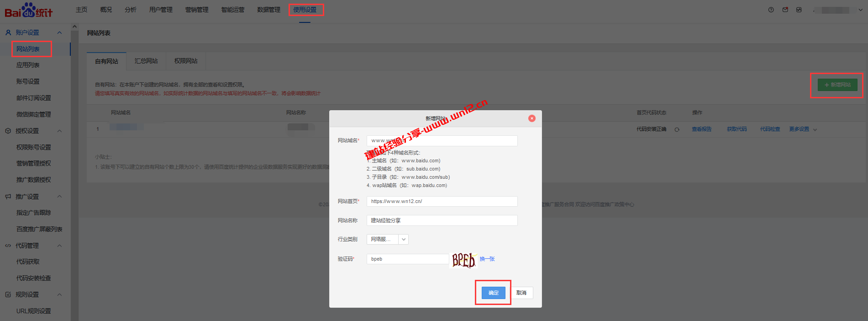868x321 pixels.
Task: Close the 新增网站 dialog with red X
Action: coord(531,118)
